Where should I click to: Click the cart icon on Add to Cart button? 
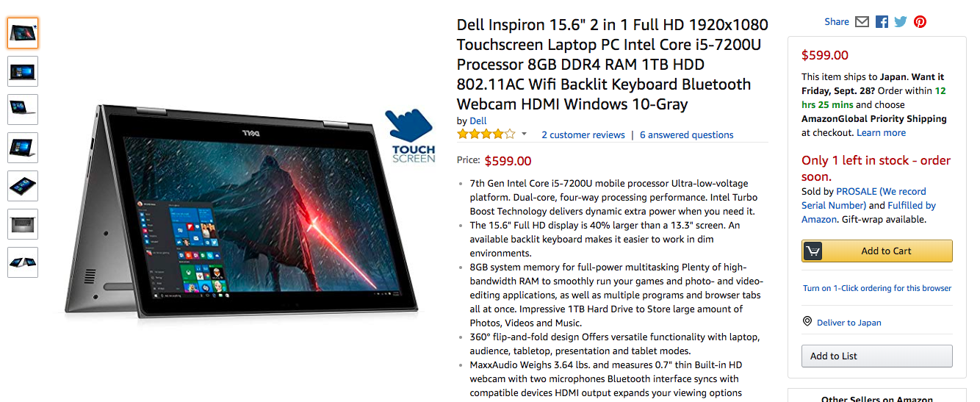pyautogui.click(x=813, y=251)
